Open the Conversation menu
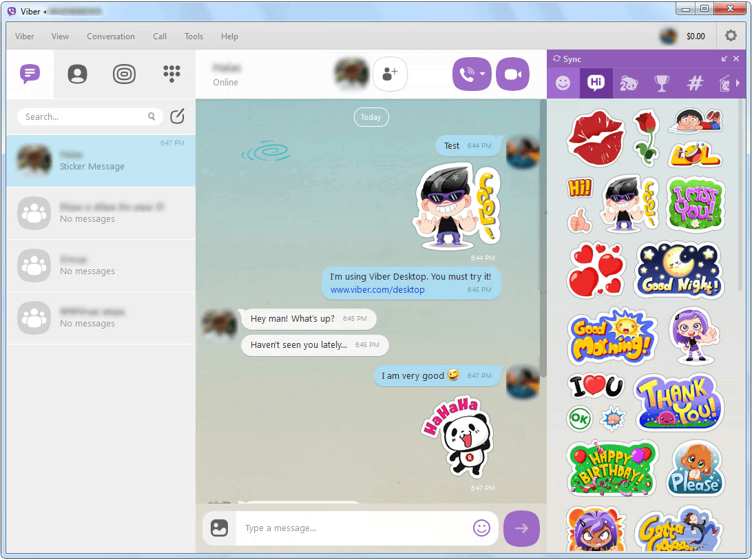The image size is (752, 560). 110,36
